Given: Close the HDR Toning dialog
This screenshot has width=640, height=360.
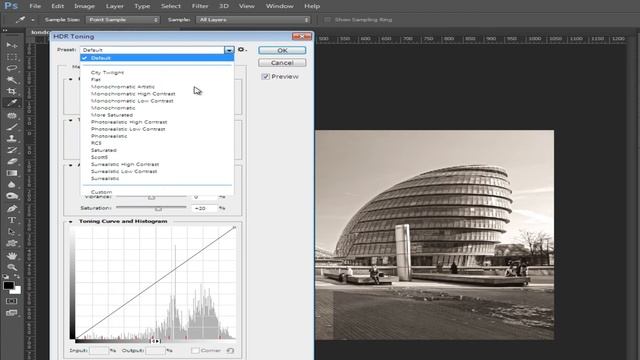Looking at the screenshot, I should click(x=302, y=36).
